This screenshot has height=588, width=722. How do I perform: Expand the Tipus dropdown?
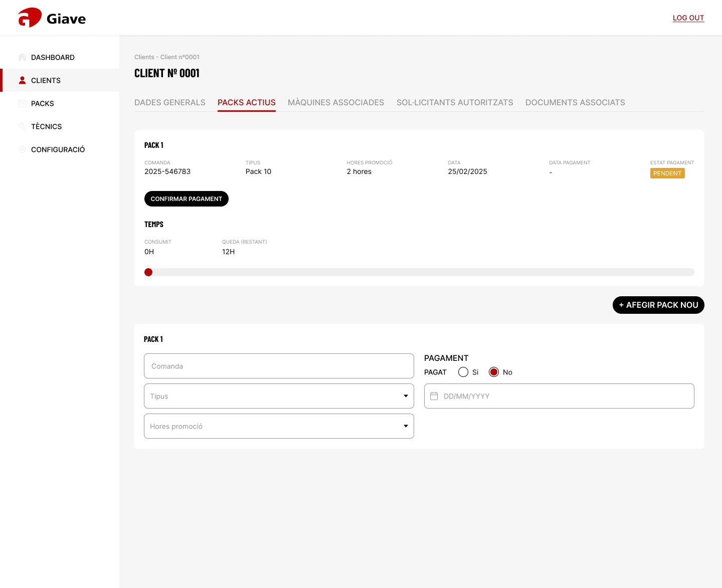[x=279, y=396]
